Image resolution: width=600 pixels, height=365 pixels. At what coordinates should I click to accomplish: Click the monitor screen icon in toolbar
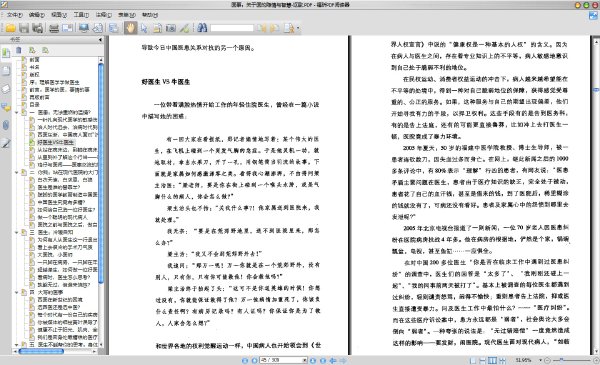pos(83,28)
